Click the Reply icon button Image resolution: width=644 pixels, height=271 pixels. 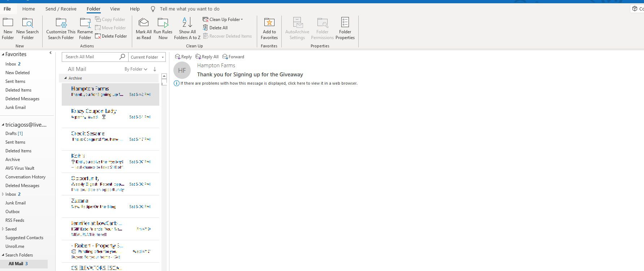pyautogui.click(x=183, y=57)
